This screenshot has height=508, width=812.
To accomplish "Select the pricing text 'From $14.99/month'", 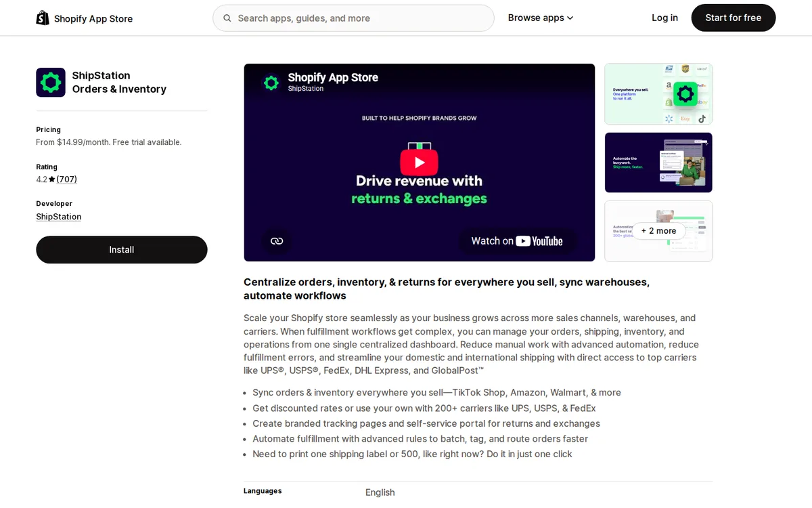I will [x=72, y=142].
